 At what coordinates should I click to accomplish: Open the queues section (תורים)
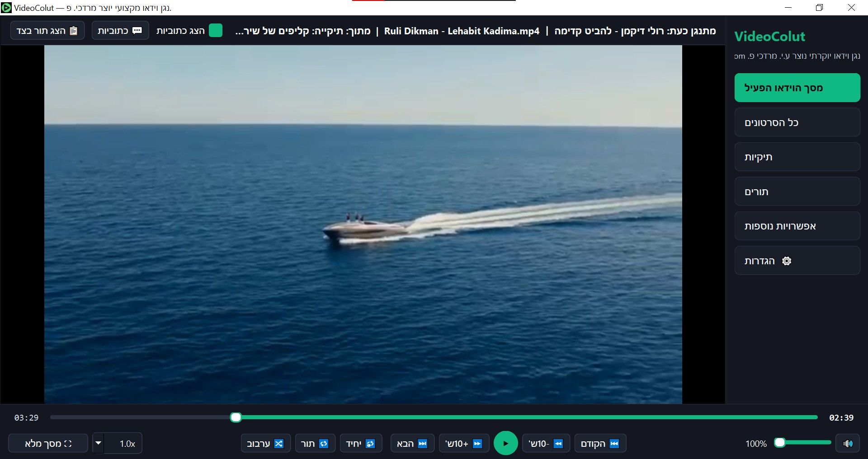pyautogui.click(x=797, y=192)
